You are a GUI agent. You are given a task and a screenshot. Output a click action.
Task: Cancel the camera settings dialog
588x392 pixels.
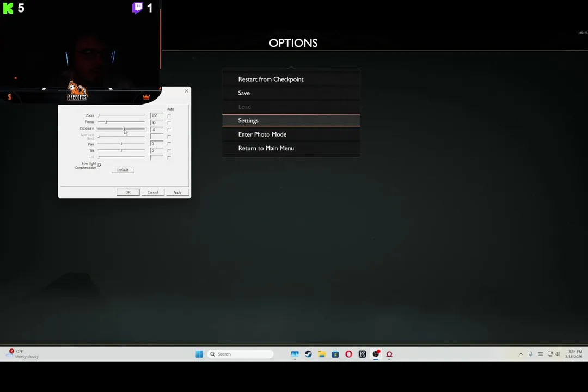152,192
